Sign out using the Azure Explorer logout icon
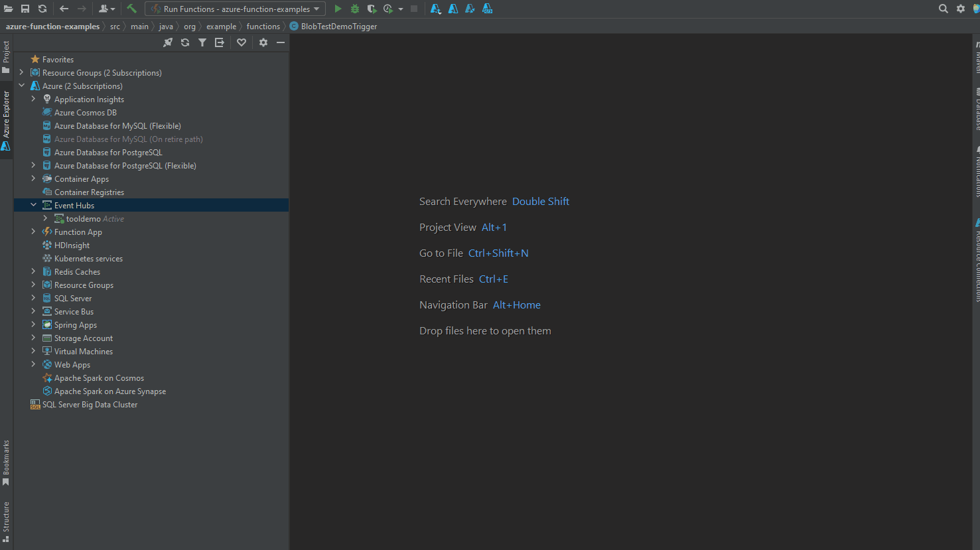This screenshot has height=550, width=980. (219, 42)
